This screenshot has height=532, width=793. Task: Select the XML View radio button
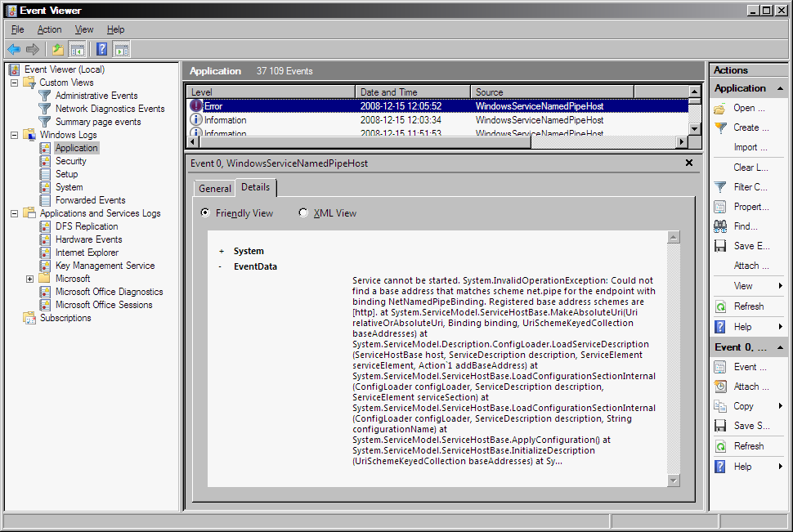tap(303, 213)
